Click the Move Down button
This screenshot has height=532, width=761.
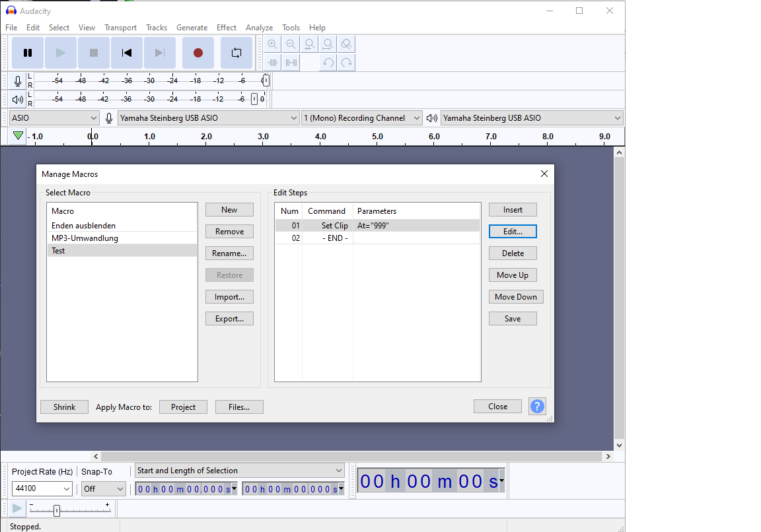point(516,297)
